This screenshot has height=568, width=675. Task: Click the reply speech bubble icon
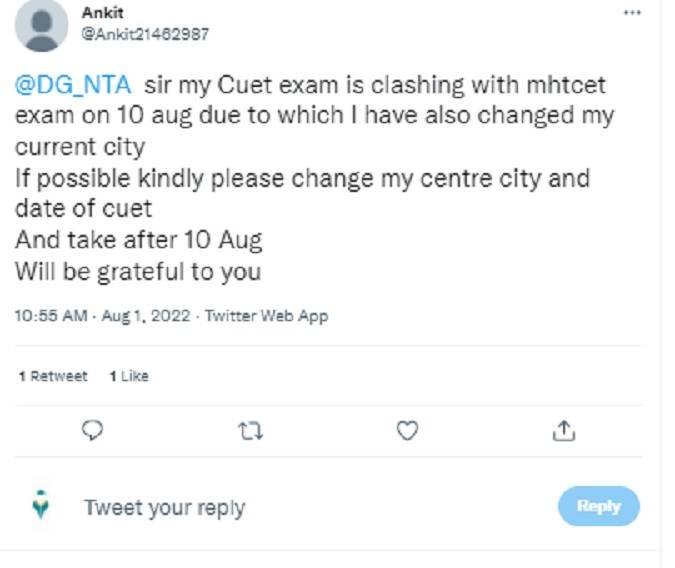click(92, 430)
